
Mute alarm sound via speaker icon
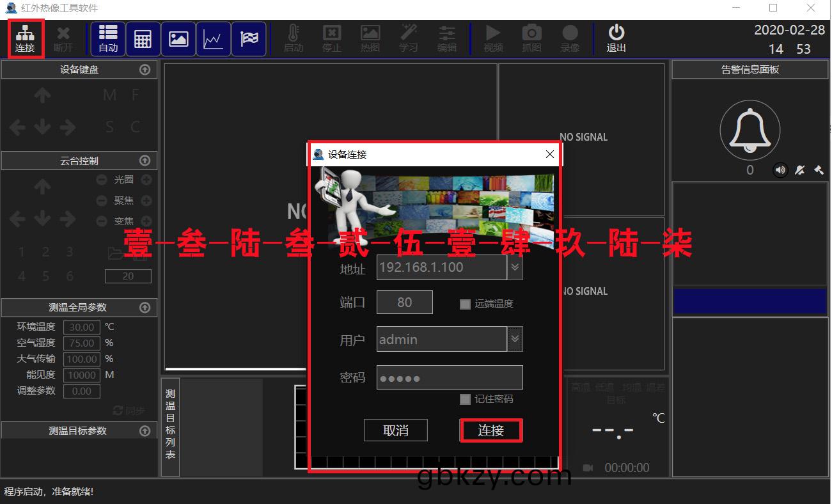(780, 170)
